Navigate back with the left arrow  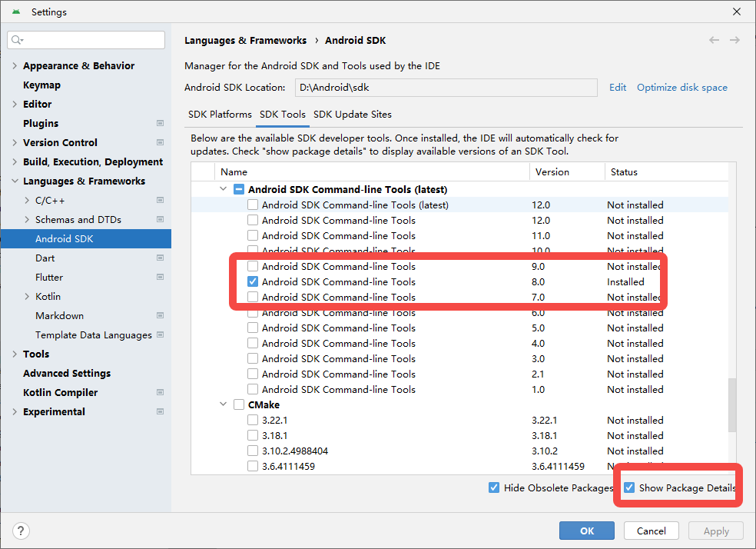click(714, 40)
